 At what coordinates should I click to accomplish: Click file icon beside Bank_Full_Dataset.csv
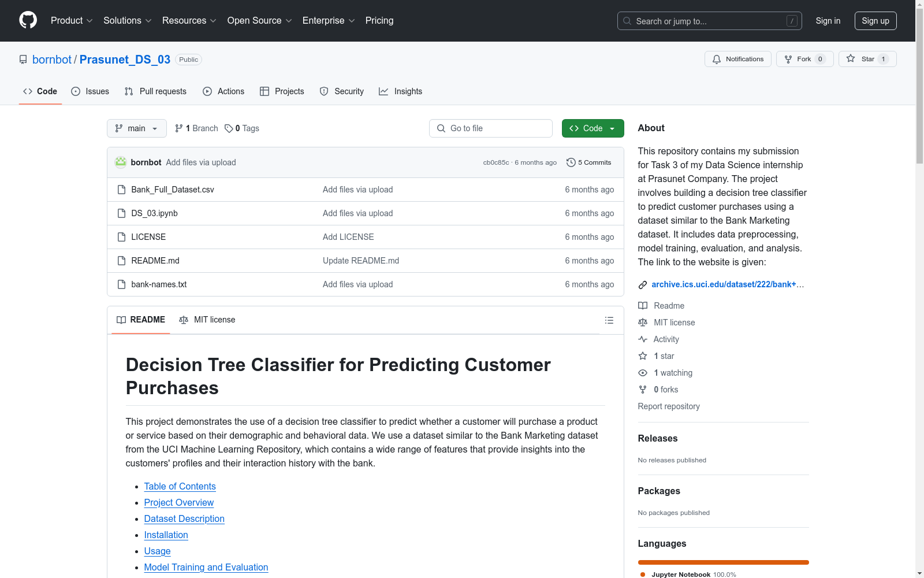tap(121, 190)
